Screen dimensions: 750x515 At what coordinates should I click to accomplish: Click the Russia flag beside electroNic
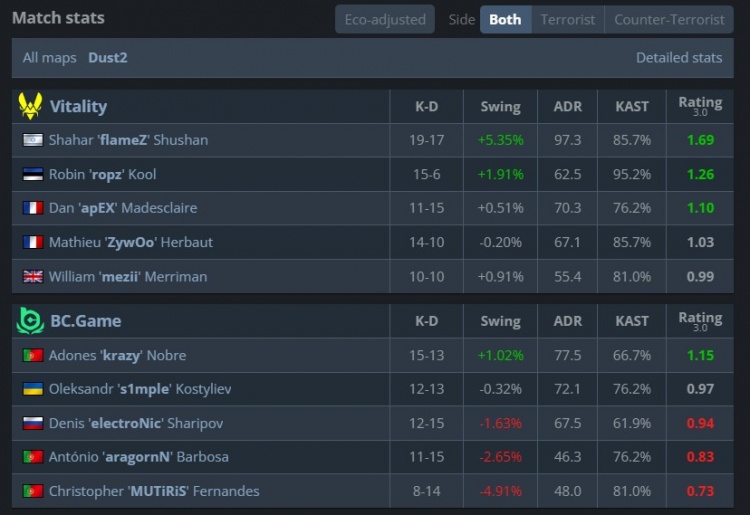[32, 423]
